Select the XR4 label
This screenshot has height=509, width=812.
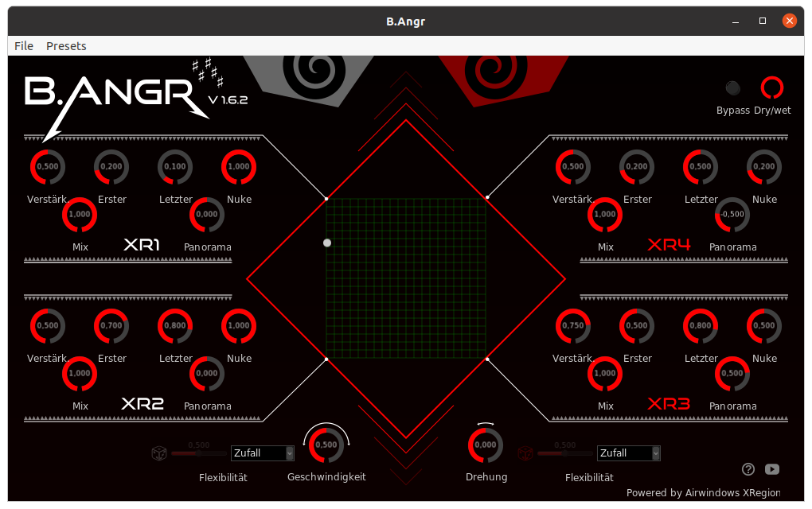click(669, 244)
